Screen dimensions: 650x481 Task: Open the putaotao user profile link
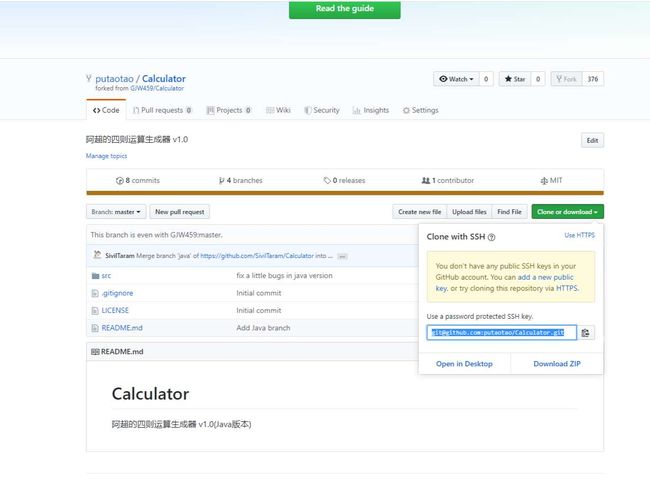pyautogui.click(x=114, y=78)
